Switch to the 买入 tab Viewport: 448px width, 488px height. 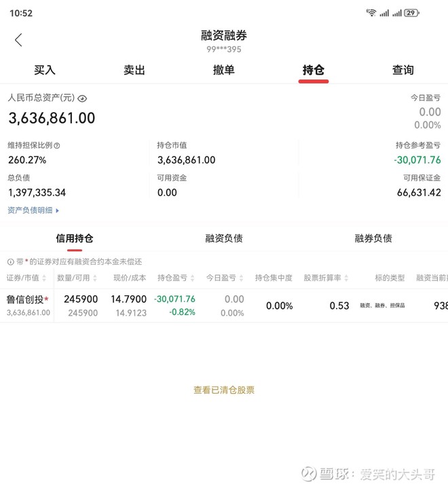[x=45, y=70]
